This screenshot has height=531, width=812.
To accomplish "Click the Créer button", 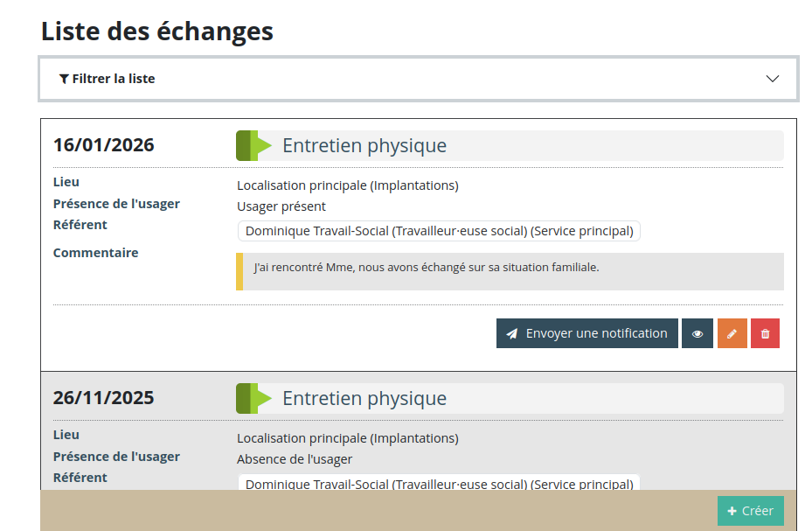I will click(x=751, y=511).
